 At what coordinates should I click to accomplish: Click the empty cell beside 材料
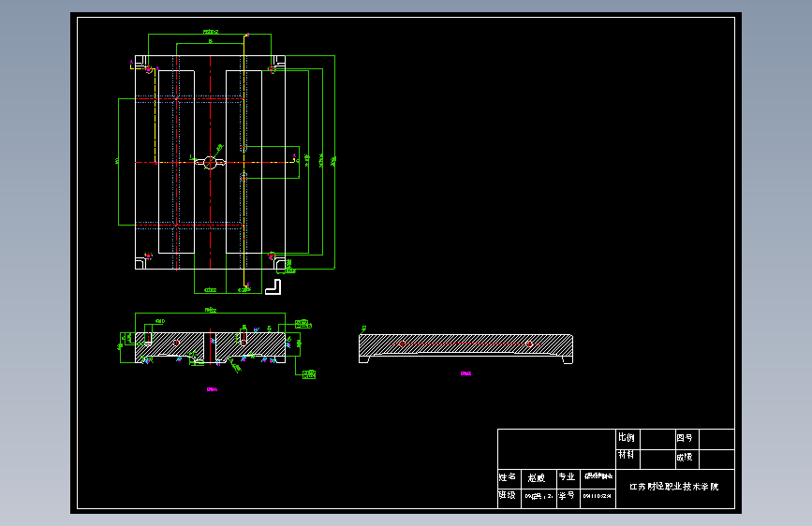pyautogui.click(x=657, y=460)
